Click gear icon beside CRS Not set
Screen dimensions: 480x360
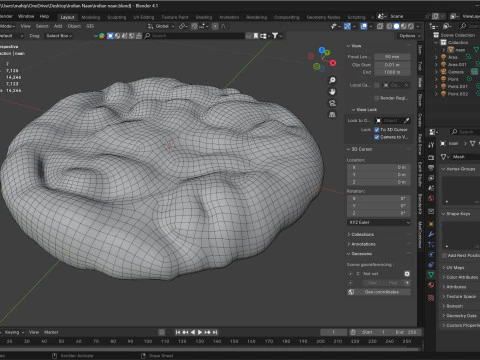(x=407, y=274)
